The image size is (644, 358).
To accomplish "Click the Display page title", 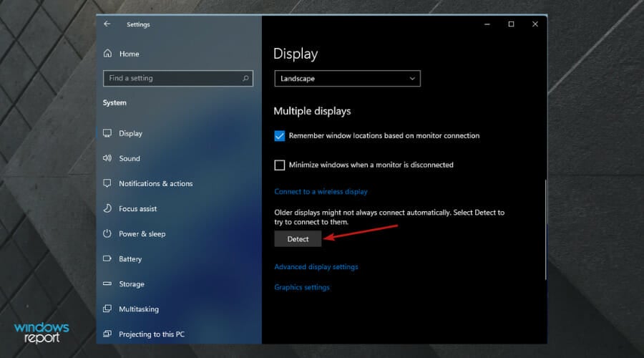I will click(x=296, y=54).
